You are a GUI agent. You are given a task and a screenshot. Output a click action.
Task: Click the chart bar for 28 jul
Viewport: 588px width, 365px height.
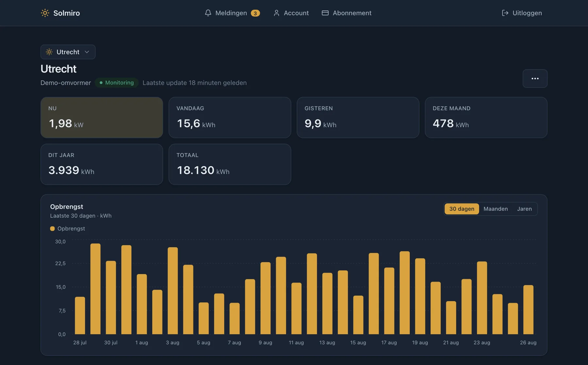pos(80,315)
